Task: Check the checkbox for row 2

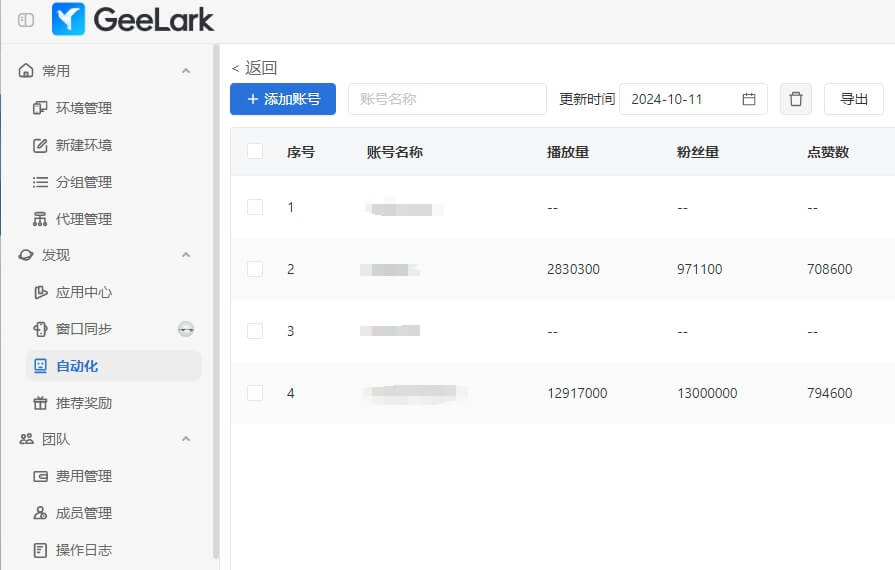Action: pyautogui.click(x=255, y=269)
